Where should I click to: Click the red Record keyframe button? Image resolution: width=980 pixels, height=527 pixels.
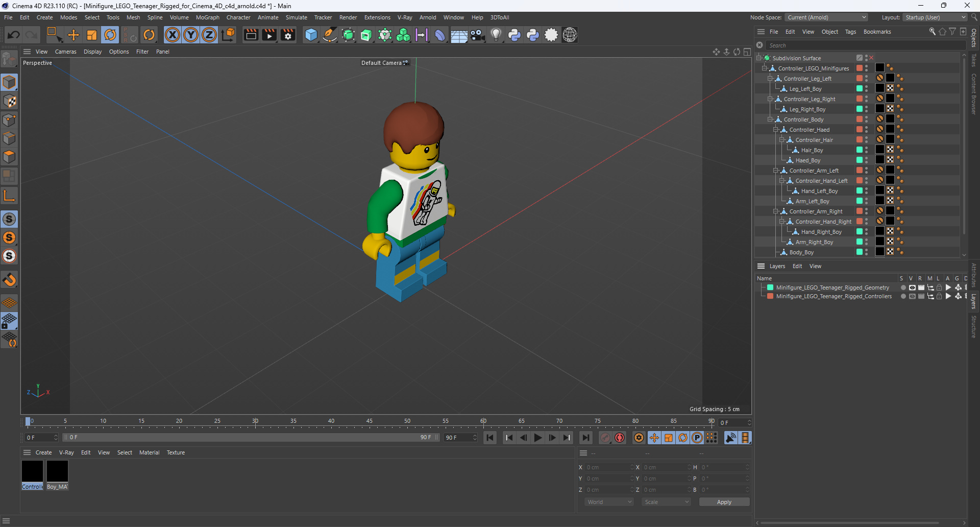coord(605,438)
